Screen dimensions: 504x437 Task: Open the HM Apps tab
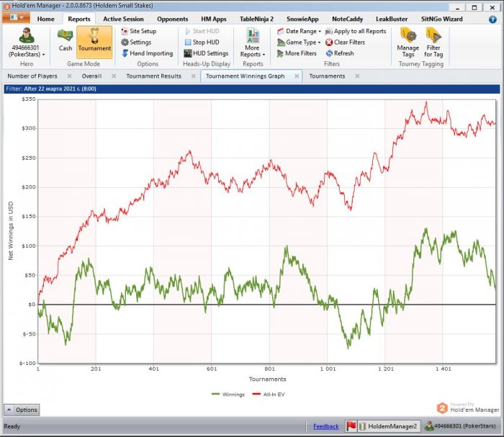pyautogui.click(x=214, y=19)
